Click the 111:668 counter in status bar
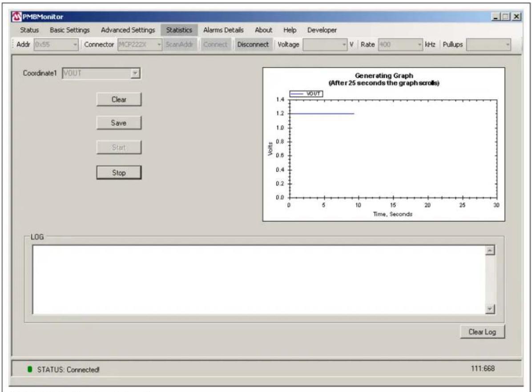 [x=483, y=368]
